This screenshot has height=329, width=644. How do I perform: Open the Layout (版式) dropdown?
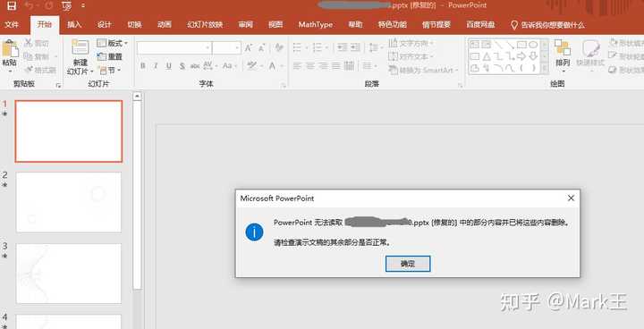point(112,43)
